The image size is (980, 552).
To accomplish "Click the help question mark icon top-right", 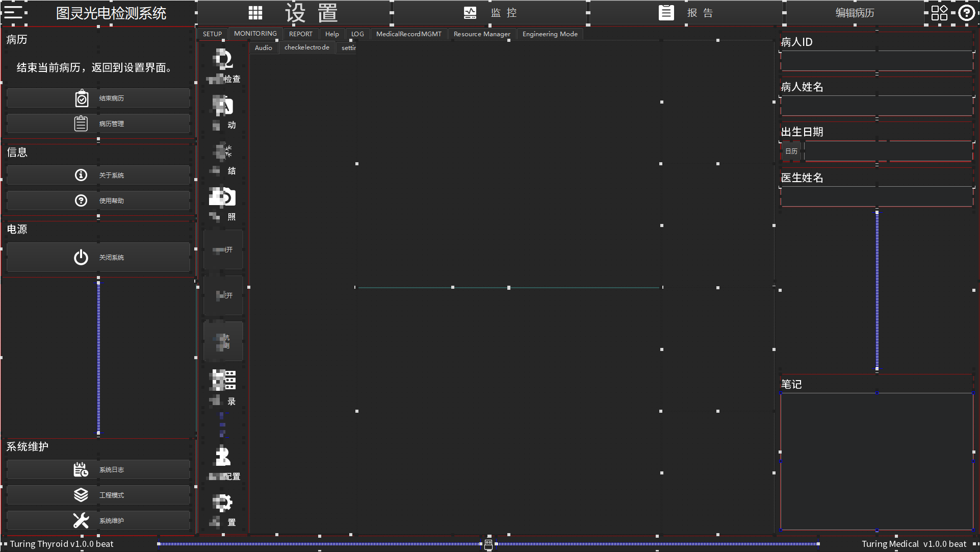I will click(x=966, y=13).
